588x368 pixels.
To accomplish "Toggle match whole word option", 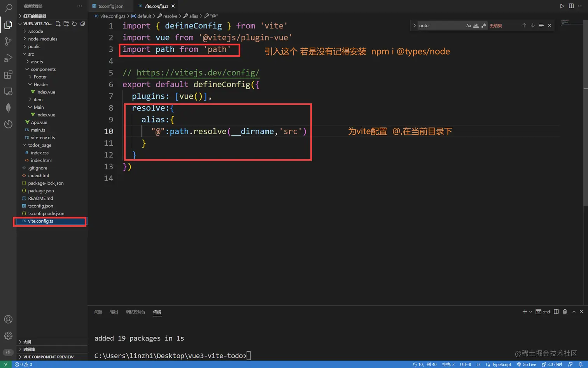I will pyautogui.click(x=476, y=26).
